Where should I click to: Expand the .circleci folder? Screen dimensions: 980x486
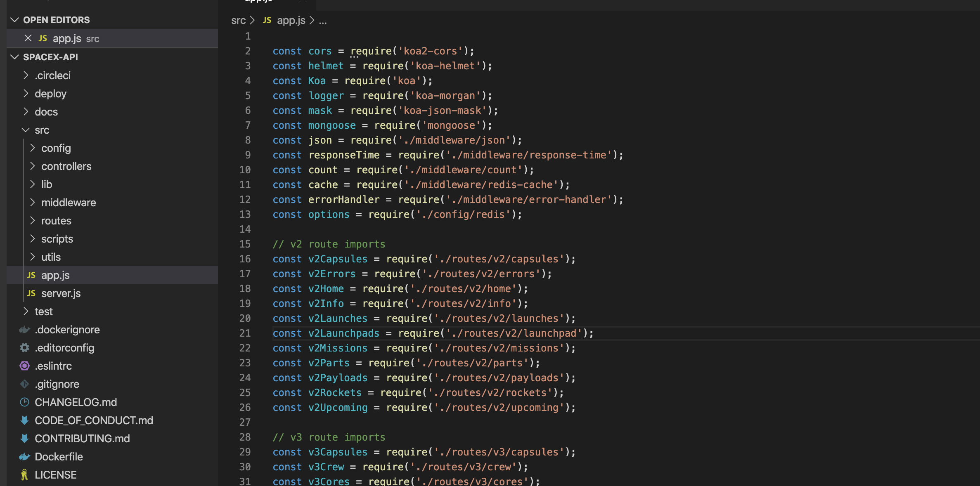pyautogui.click(x=26, y=75)
